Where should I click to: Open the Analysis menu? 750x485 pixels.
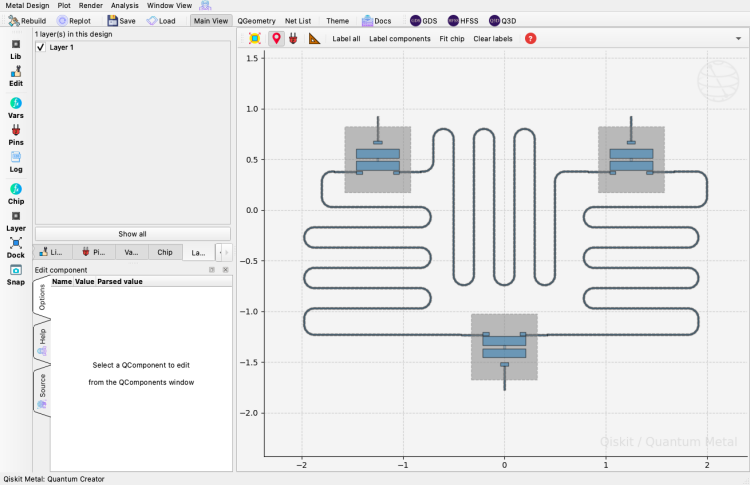pyautogui.click(x=125, y=6)
